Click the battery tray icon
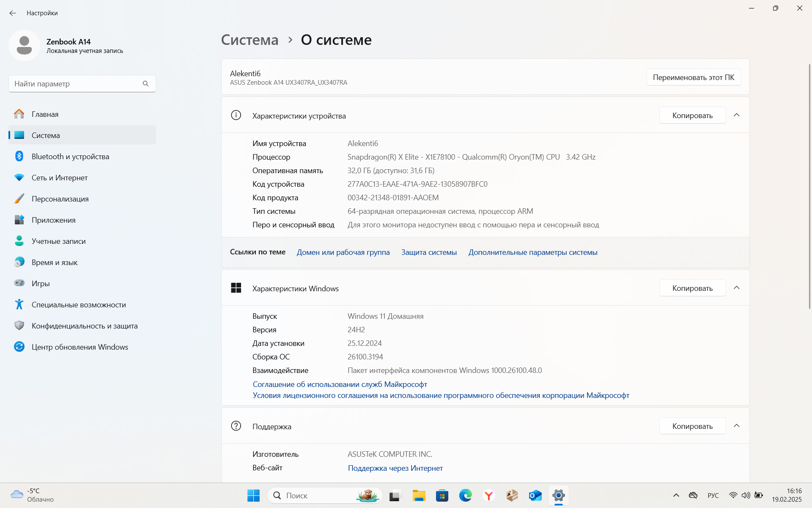The width and height of the screenshot is (812, 508). pyautogui.click(x=759, y=495)
